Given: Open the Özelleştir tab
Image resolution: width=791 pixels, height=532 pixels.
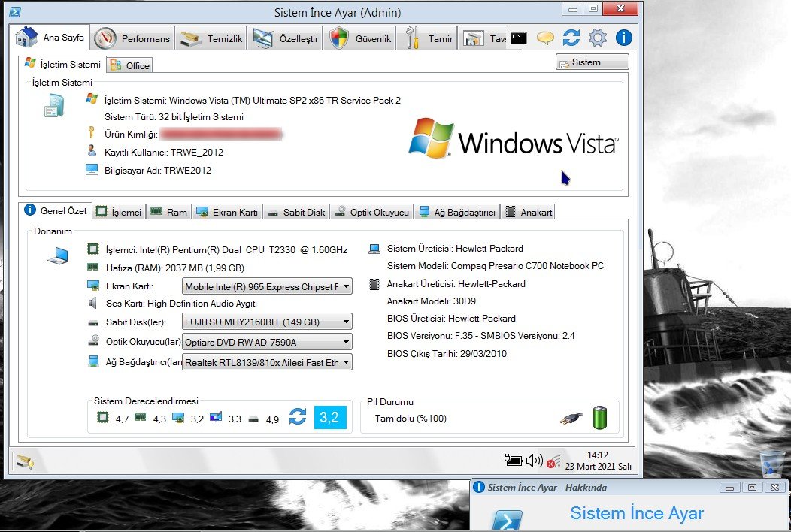Looking at the screenshot, I should (286, 38).
